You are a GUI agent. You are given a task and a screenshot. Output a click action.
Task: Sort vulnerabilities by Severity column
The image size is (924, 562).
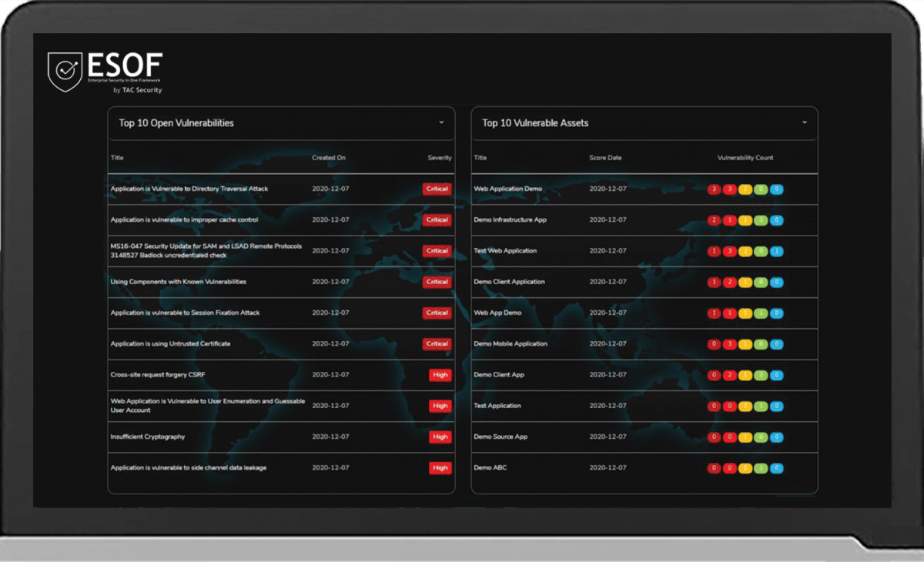440,158
